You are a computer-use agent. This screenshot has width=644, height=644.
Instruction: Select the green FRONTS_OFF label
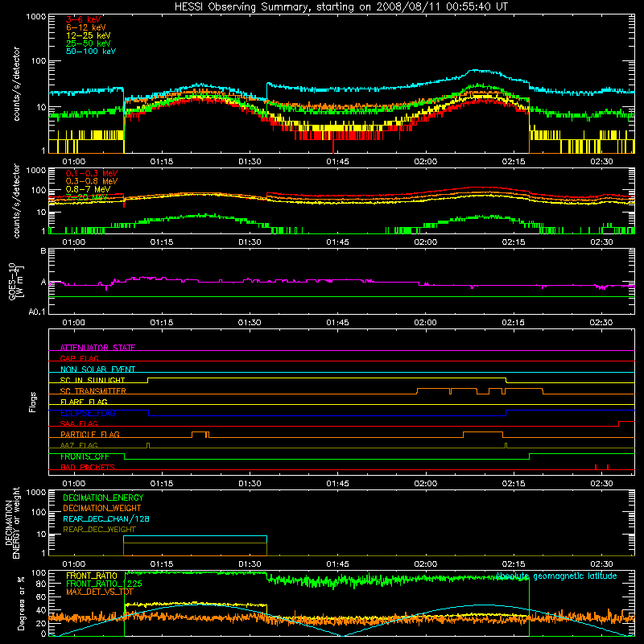click(x=85, y=456)
